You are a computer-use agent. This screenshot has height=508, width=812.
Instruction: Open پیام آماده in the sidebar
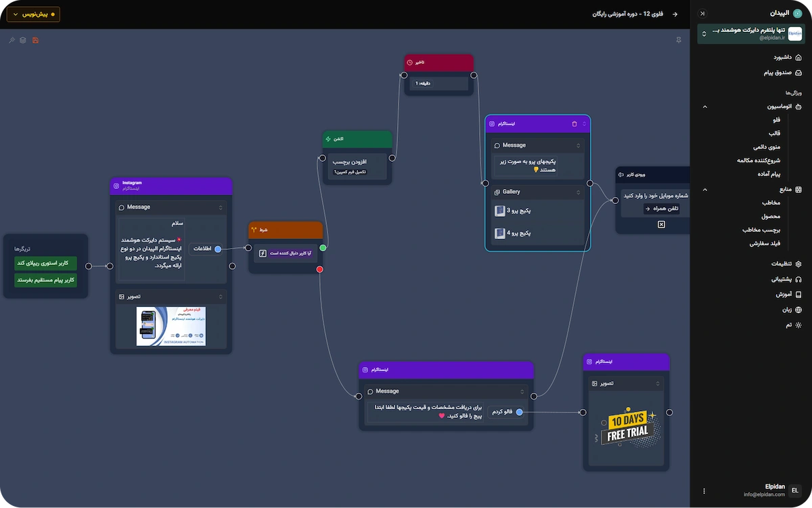pos(769,174)
